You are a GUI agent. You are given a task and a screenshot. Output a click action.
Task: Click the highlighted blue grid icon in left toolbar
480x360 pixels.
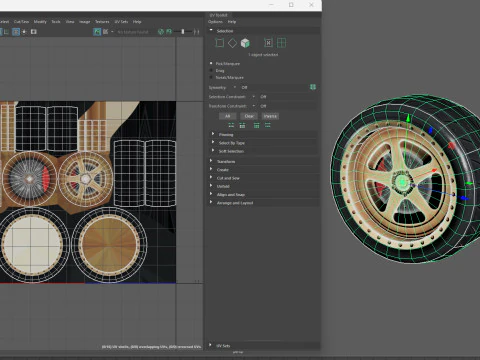point(16,32)
